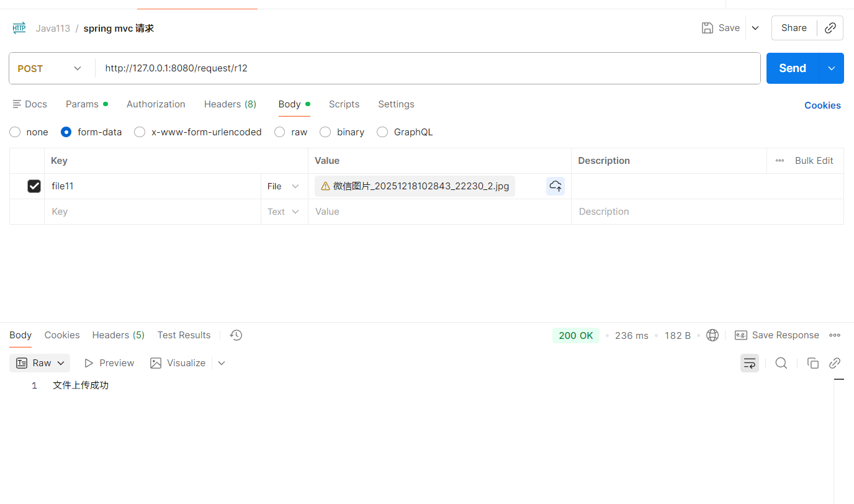Open the response Headers (5) tab
Image resolution: width=854 pixels, height=504 pixels.
pos(119,335)
